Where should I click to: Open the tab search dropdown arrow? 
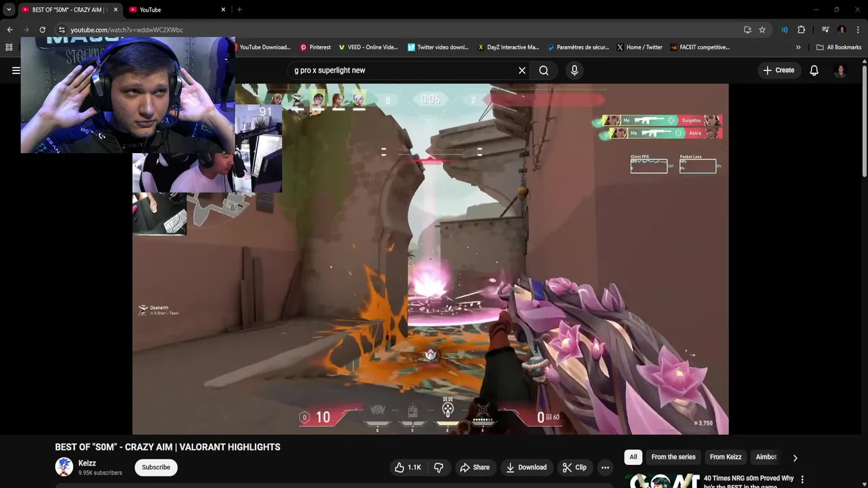click(x=9, y=9)
